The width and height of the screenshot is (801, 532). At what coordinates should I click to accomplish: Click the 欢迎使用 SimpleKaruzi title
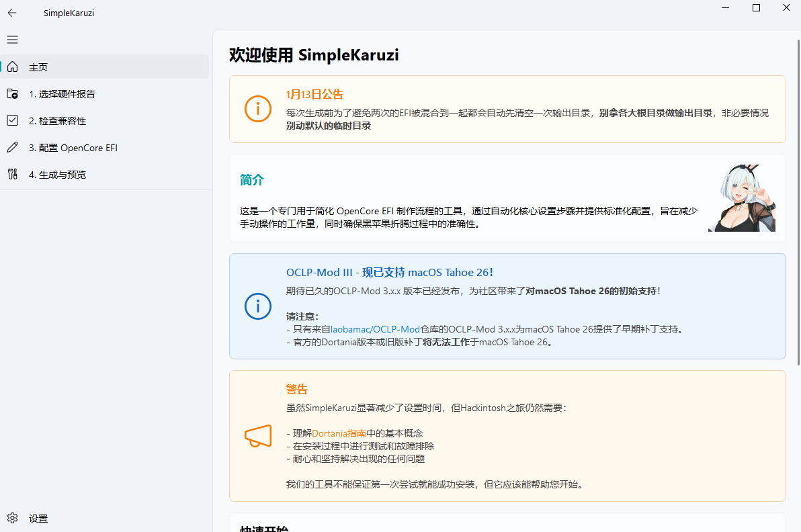point(314,55)
